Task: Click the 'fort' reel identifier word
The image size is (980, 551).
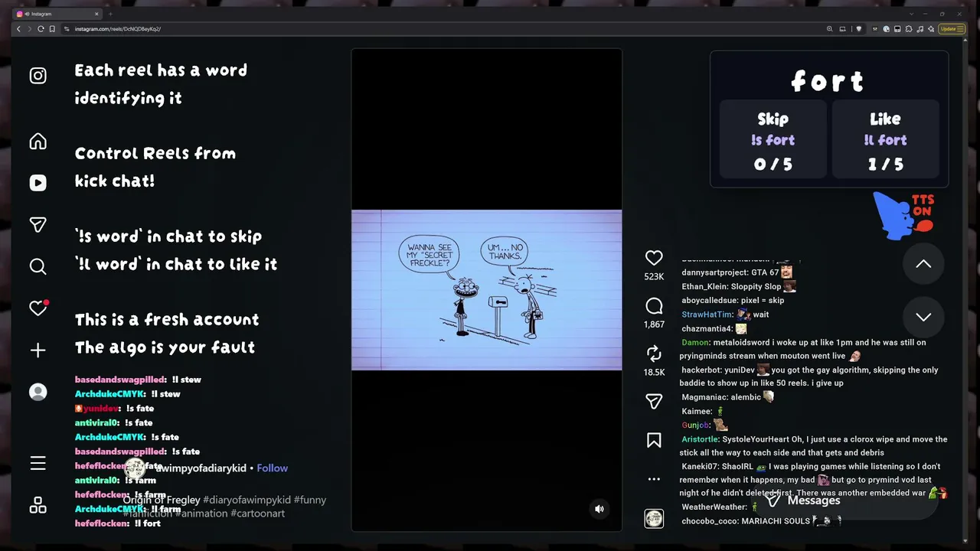Action: [828, 81]
